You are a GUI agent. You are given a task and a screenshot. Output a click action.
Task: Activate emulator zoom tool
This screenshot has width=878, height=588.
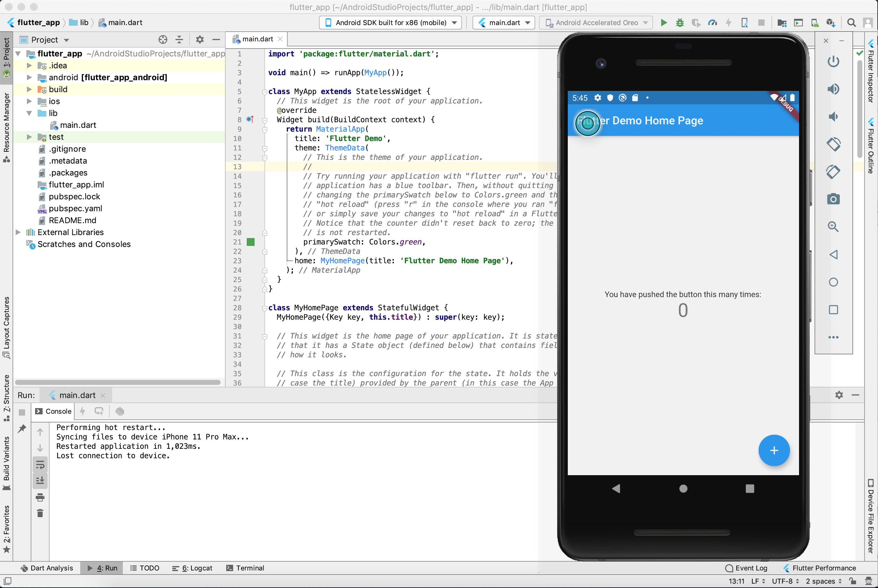click(x=833, y=227)
